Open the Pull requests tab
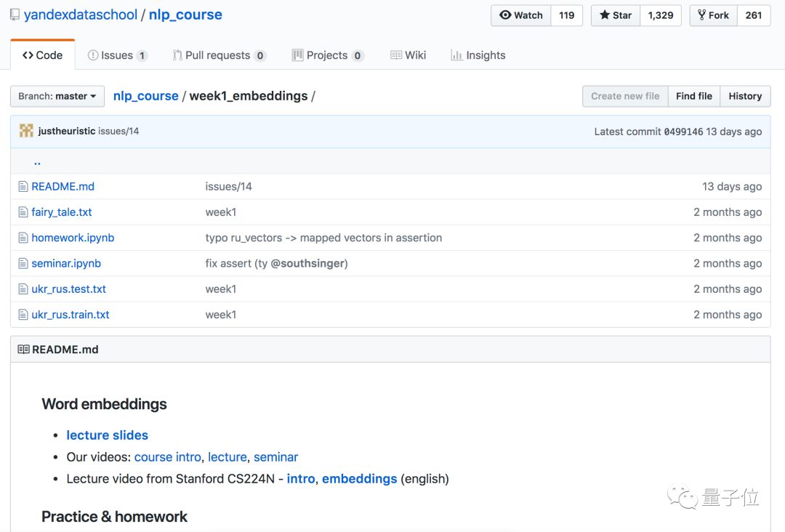Viewport: 785px width, 532px height. point(219,55)
